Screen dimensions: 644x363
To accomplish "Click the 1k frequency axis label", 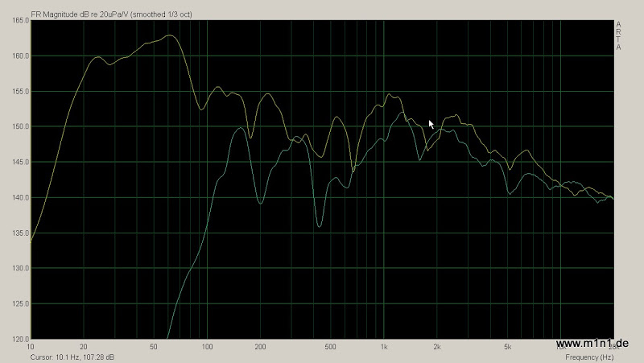I will 384,348.
